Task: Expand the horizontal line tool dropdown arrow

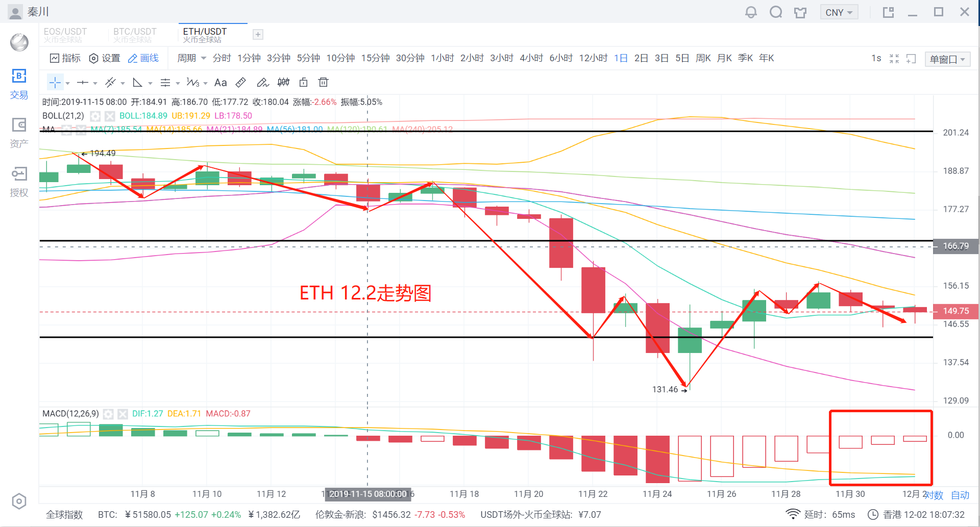Action: click(x=95, y=83)
